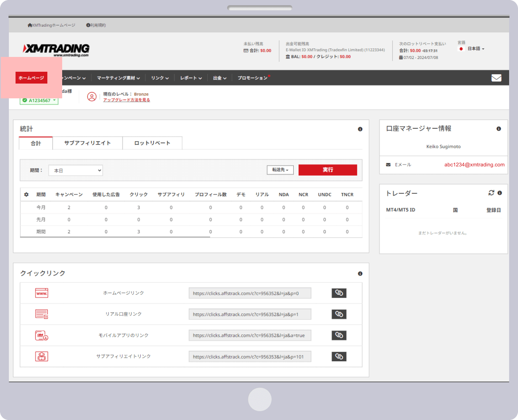Viewport: 518px width, 420px height.
Task: Click the プロフィール数 column header
Action: [x=211, y=194]
